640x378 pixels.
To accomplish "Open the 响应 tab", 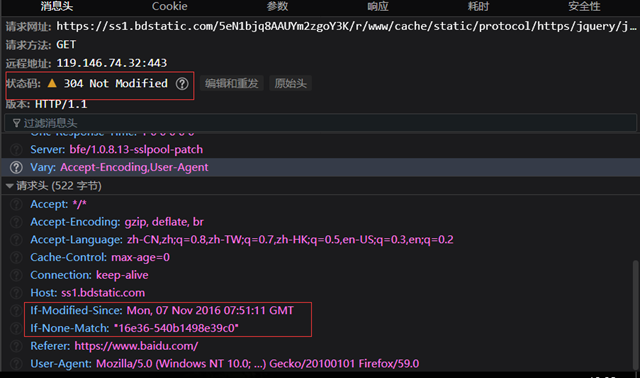I will (x=378, y=6).
